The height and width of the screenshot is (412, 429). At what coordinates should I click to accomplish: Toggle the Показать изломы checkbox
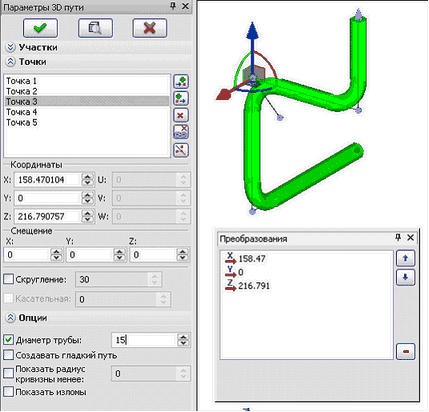point(8,392)
